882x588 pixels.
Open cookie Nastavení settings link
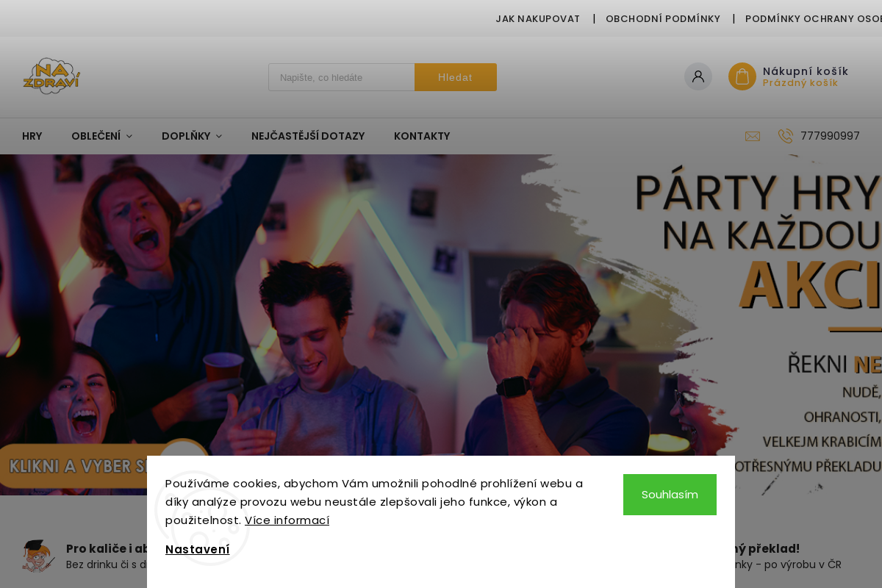[x=198, y=549]
